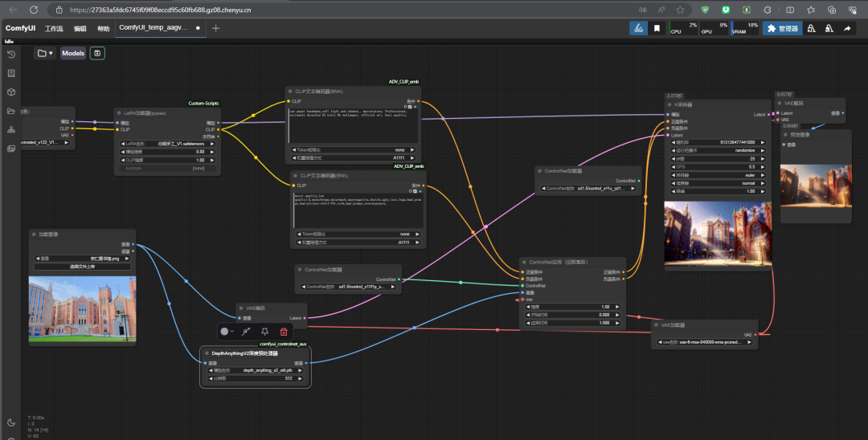Click the red delete node trash icon
This screenshot has width=868, height=440.
[283, 332]
